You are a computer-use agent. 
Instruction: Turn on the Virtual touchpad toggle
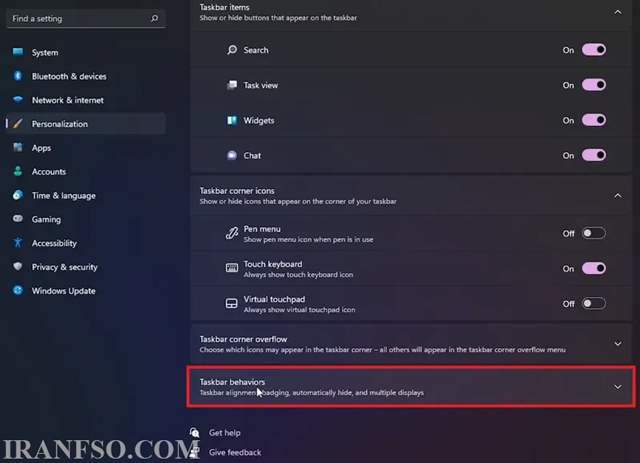[x=594, y=303]
